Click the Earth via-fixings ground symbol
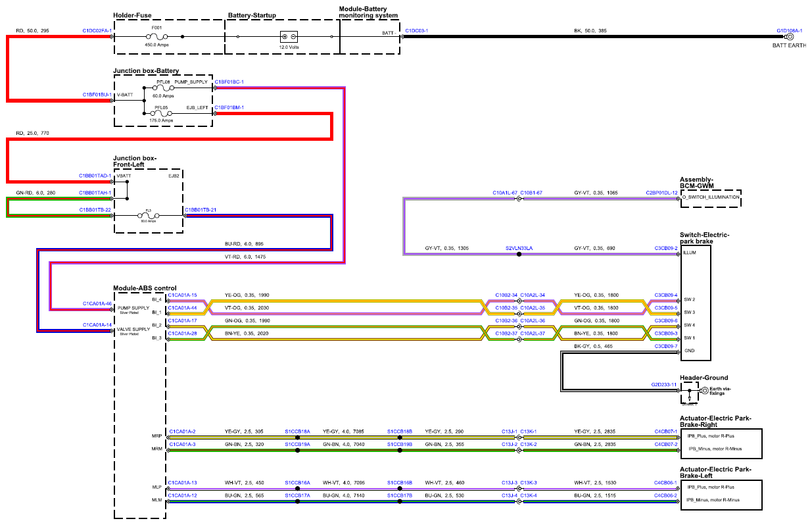The width and height of the screenshot is (812, 525). point(704,390)
